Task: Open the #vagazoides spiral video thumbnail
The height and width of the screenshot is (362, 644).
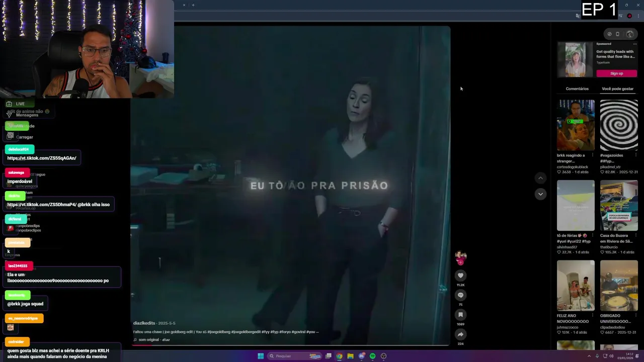Action: click(619, 125)
